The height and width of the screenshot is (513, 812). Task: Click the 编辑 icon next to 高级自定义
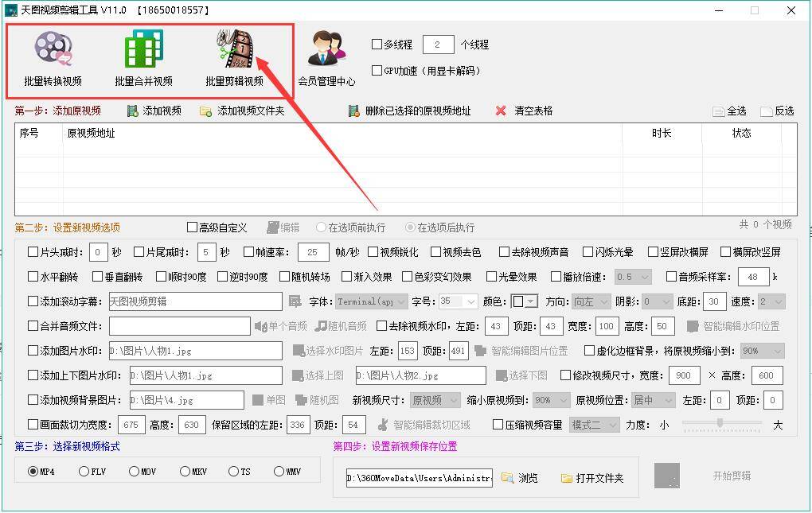(x=273, y=227)
